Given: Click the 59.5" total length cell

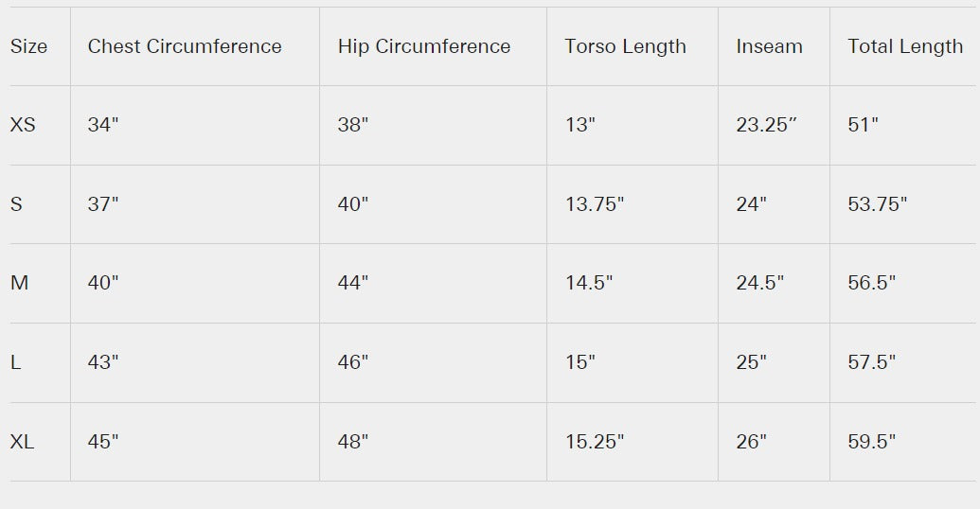Looking at the screenshot, I should click(x=872, y=442).
